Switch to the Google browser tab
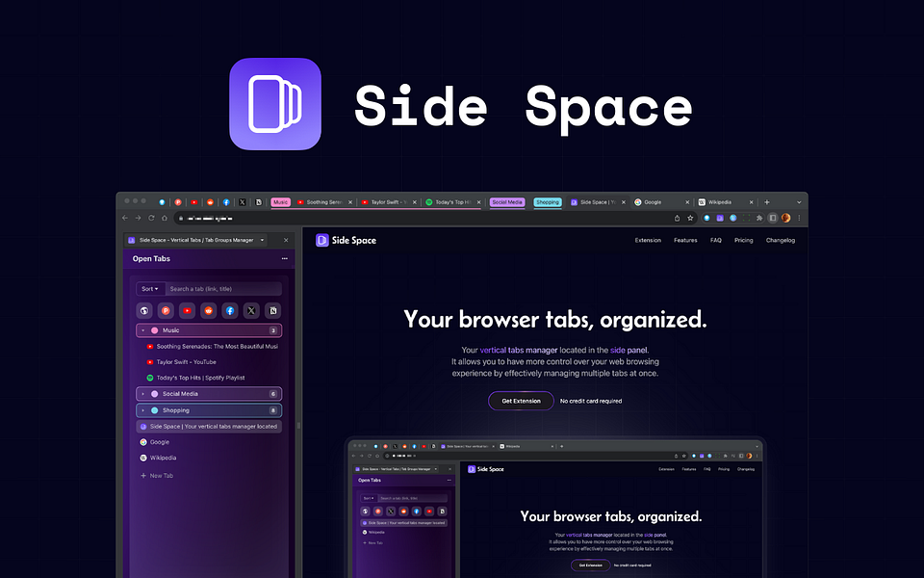Viewport: 924px width, 578px height. [653, 202]
